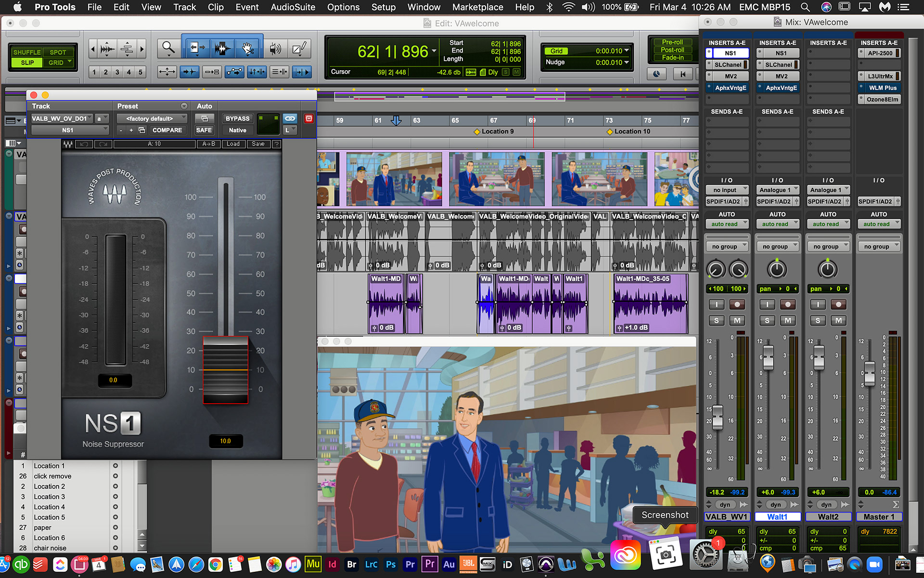This screenshot has height=578, width=924.
Task: Click the Waves logo in NS1 toolbar
Action: tap(68, 144)
